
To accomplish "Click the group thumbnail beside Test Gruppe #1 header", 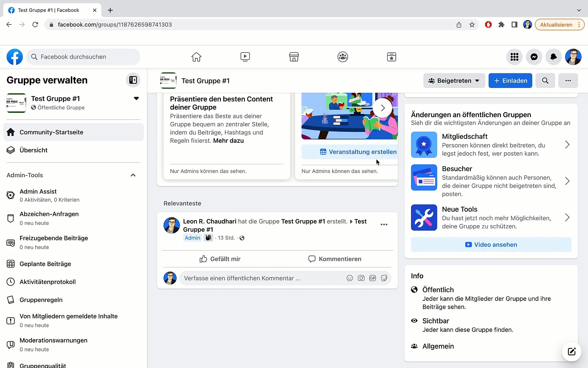I will tap(168, 80).
